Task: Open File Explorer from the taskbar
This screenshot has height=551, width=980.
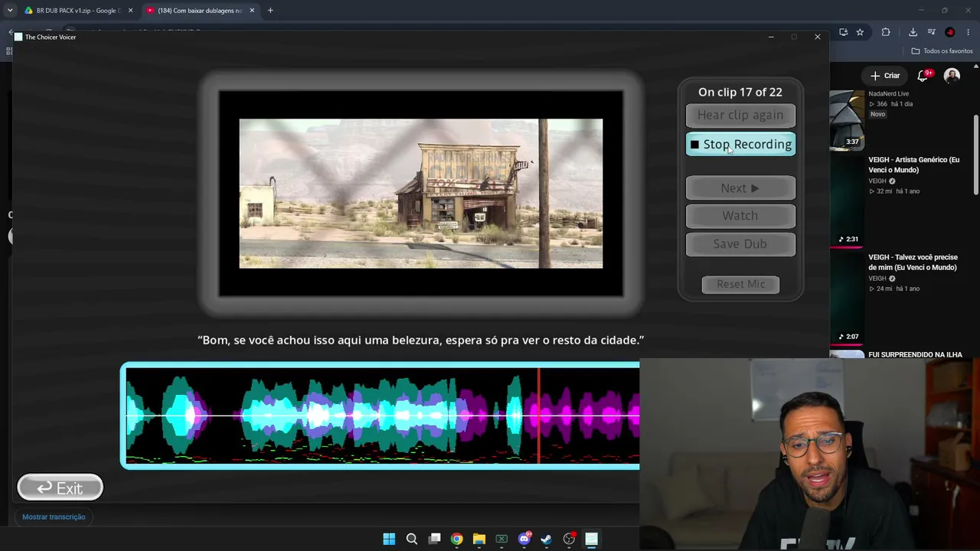Action: pos(479,539)
